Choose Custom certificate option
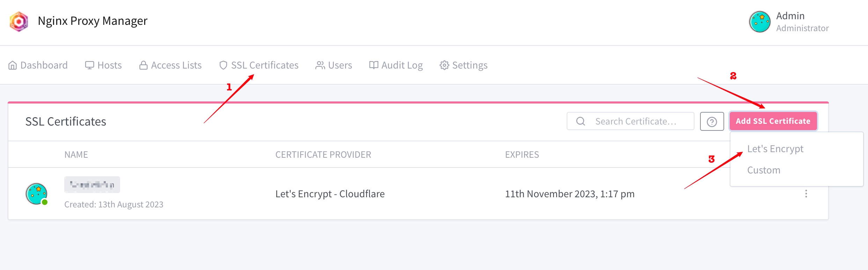 764,170
